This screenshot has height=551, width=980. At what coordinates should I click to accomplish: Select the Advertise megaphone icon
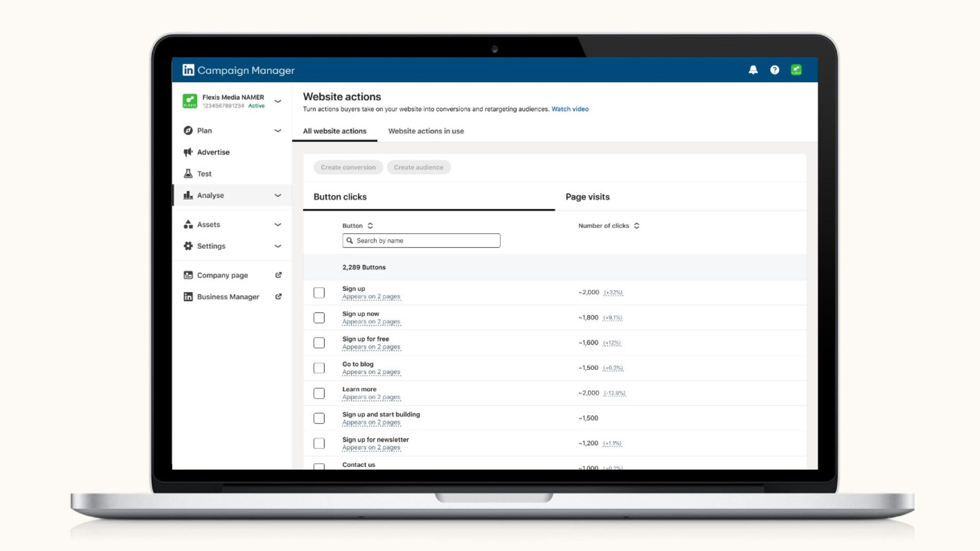click(188, 152)
